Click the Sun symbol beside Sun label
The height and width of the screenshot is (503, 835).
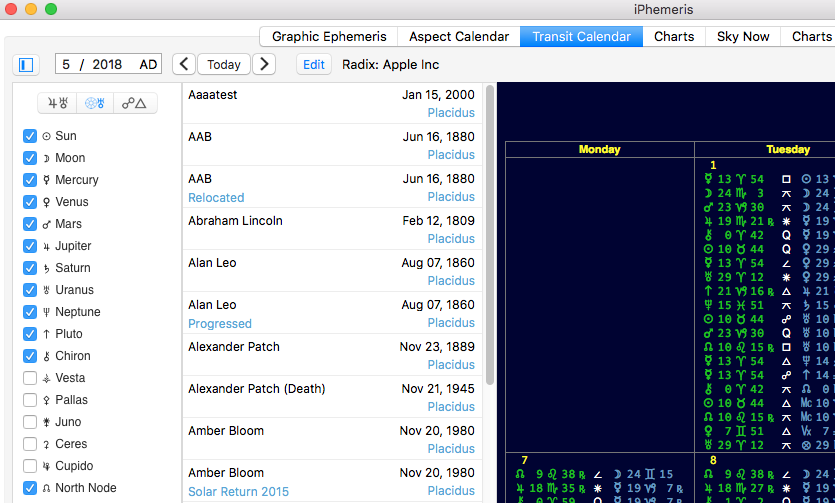[x=46, y=136]
